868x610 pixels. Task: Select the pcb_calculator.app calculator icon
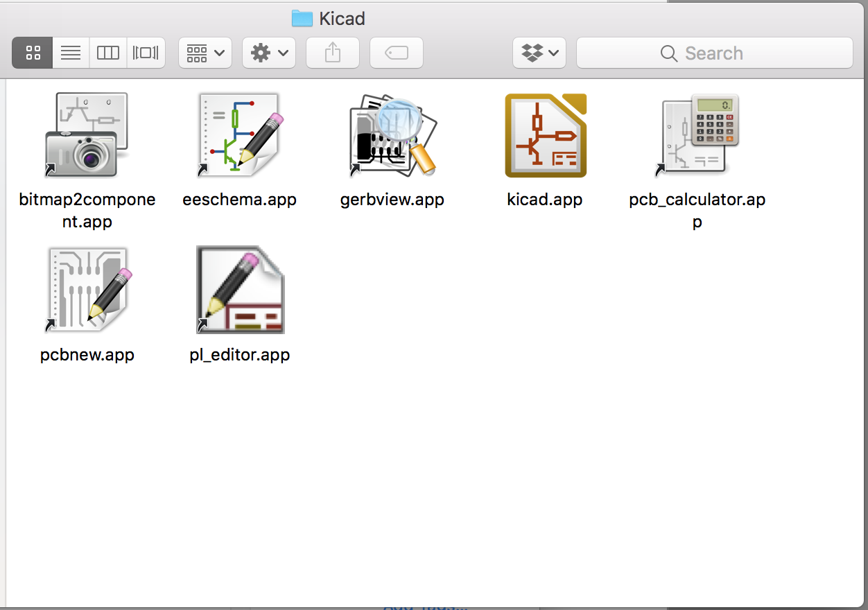[x=697, y=135]
